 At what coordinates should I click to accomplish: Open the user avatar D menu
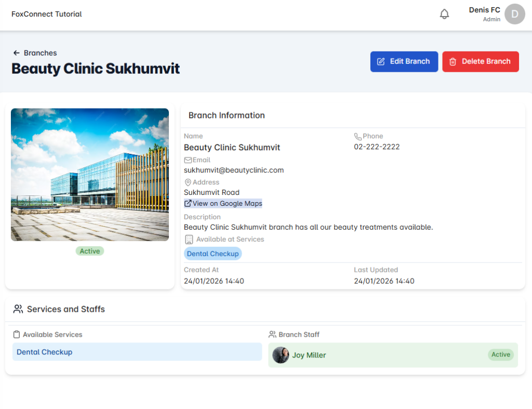[514, 14]
